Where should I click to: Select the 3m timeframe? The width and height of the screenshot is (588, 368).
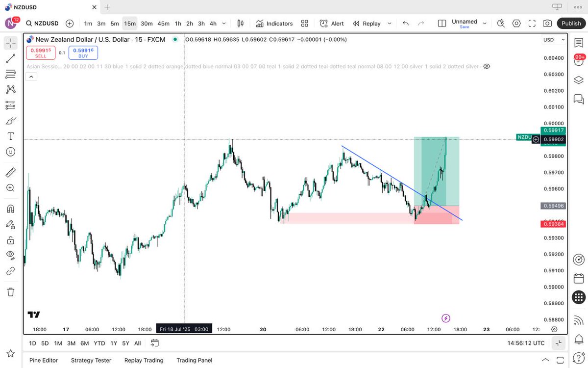(x=101, y=24)
